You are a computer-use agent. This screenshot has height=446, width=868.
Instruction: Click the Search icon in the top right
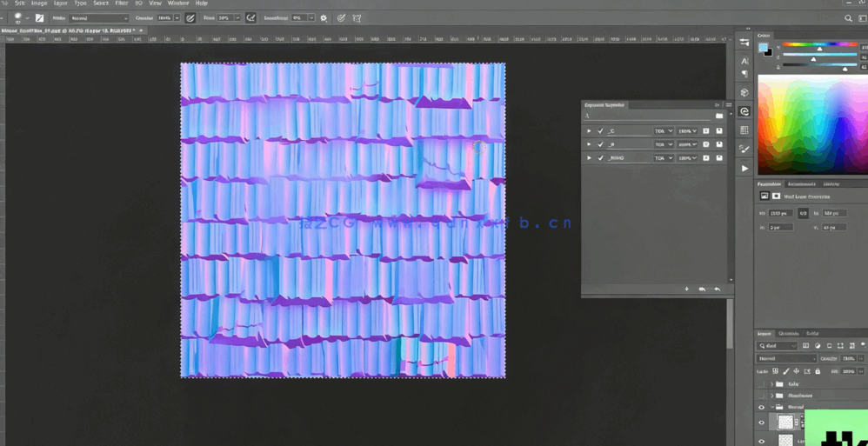point(848,17)
